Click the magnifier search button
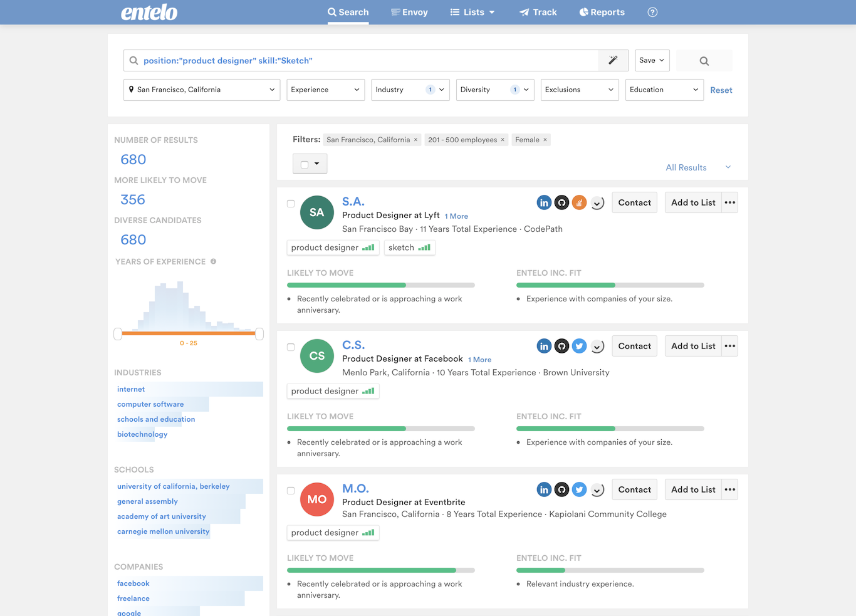Image resolution: width=856 pixels, height=616 pixels. pyautogui.click(x=704, y=61)
